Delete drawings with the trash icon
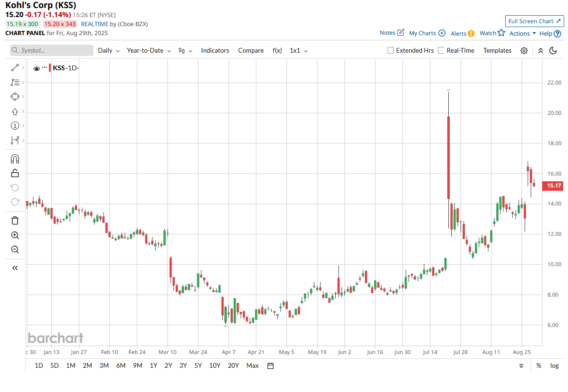 coord(15,220)
